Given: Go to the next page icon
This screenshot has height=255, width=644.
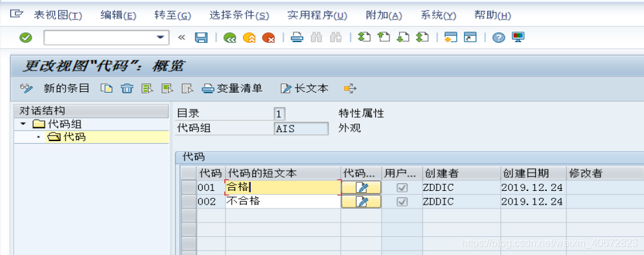Looking at the screenshot, I should pyautogui.click(x=403, y=38).
